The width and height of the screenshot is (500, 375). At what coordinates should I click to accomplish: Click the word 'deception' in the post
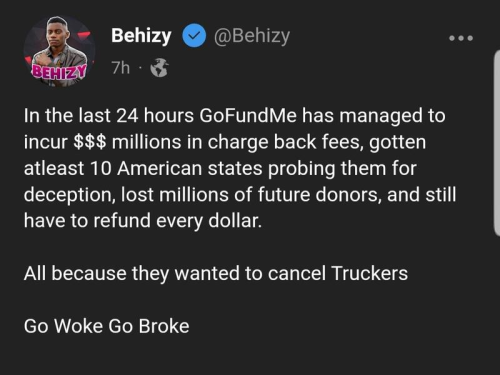tap(69, 195)
